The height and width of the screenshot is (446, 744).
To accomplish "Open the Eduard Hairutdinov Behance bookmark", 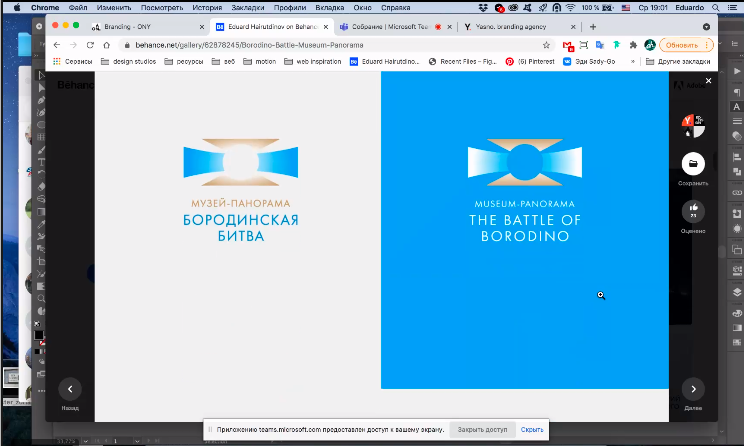I will (x=385, y=61).
